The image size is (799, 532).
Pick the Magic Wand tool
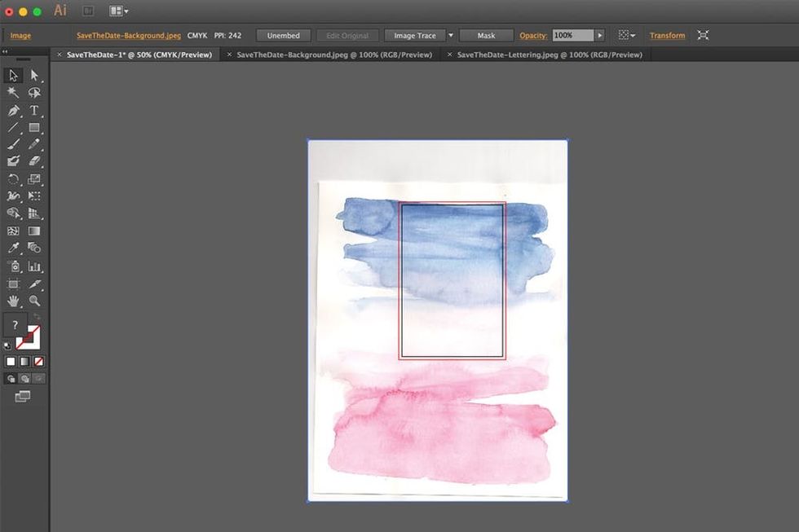pos(13,93)
